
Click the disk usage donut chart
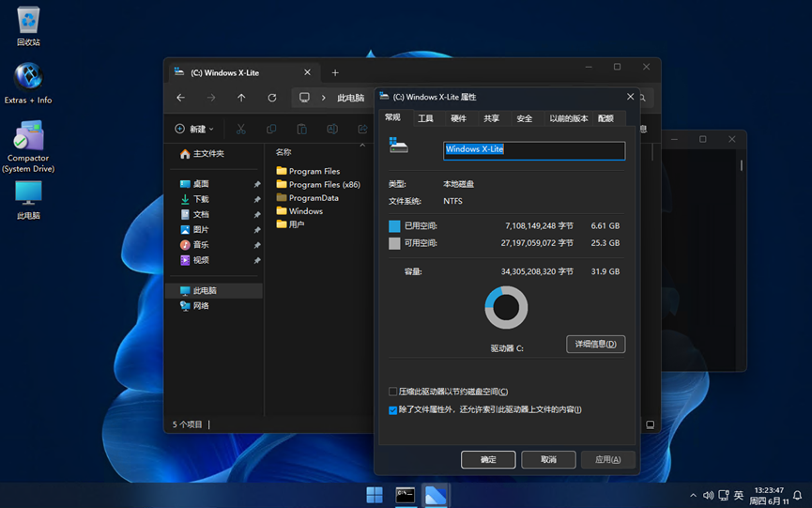(x=506, y=308)
